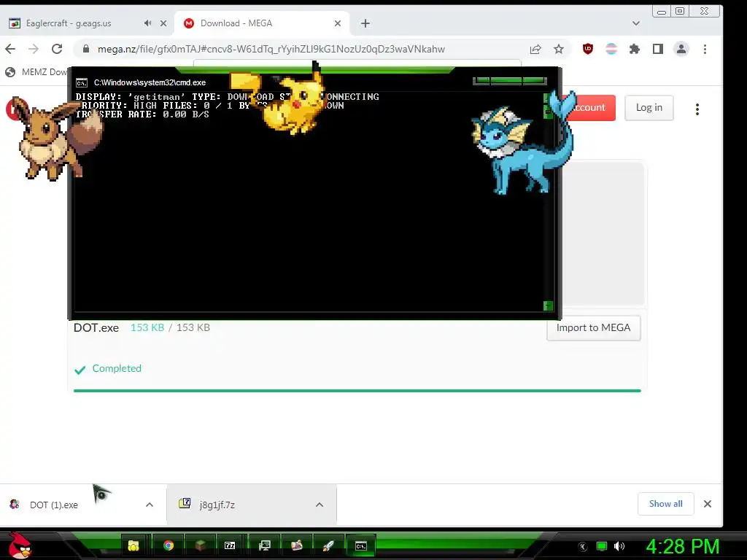View site info lock icon
The height and width of the screenshot is (560, 747).
86,49
